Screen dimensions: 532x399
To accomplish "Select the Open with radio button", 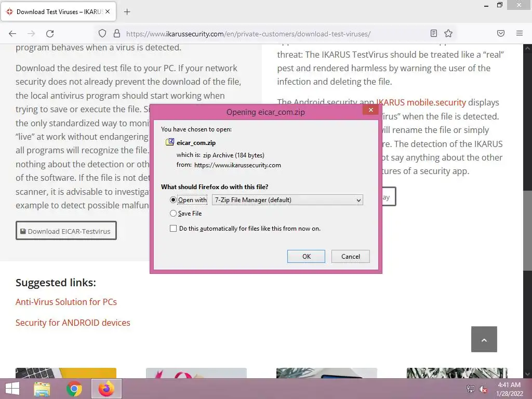I will click(x=173, y=200).
